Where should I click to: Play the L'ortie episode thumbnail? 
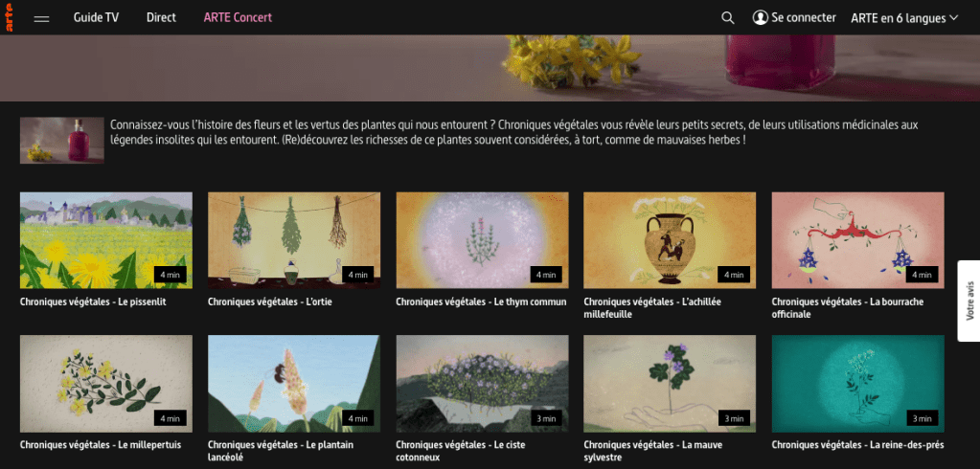pos(294,240)
